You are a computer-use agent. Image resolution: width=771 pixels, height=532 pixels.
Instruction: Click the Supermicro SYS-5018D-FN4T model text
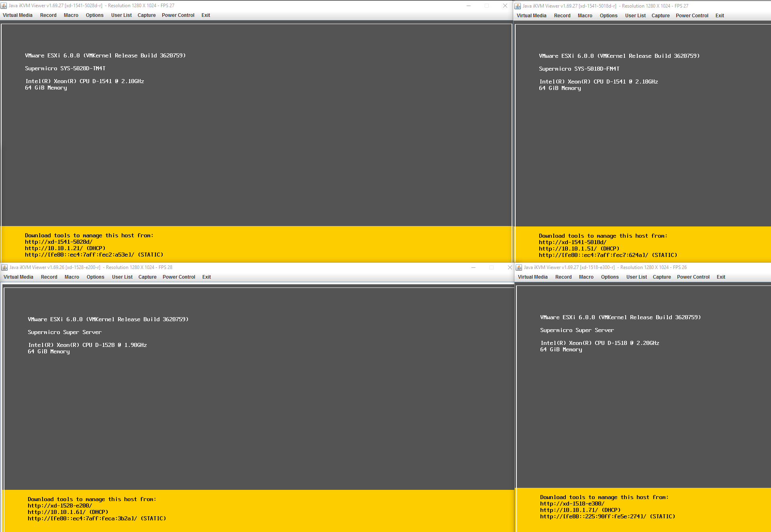(579, 69)
